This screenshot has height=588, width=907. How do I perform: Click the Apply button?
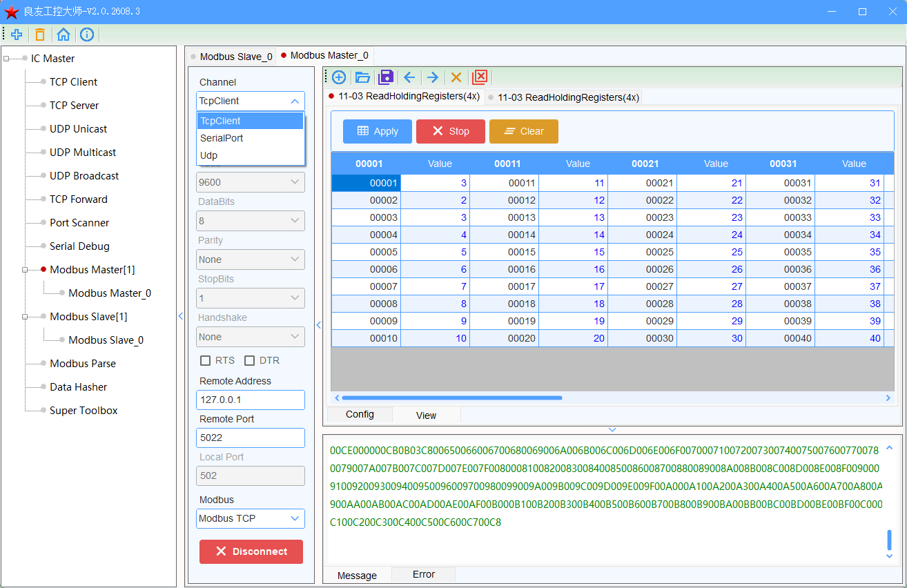378,131
